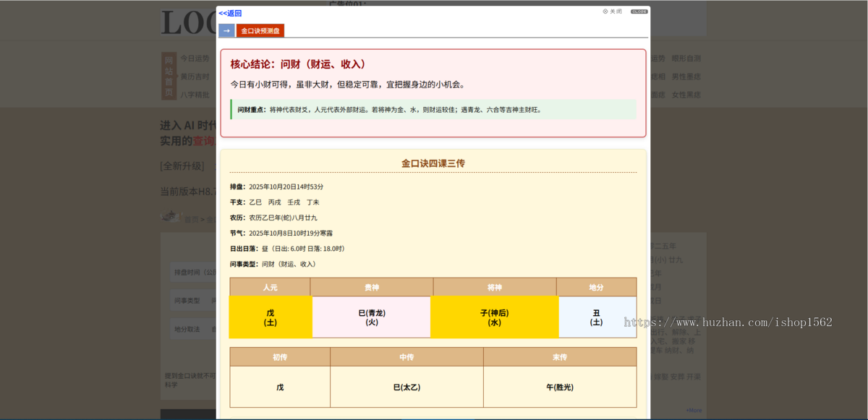This screenshot has width=868, height=420.
Task: Click the 午(胜光) cell
Action: (x=560, y=387)
